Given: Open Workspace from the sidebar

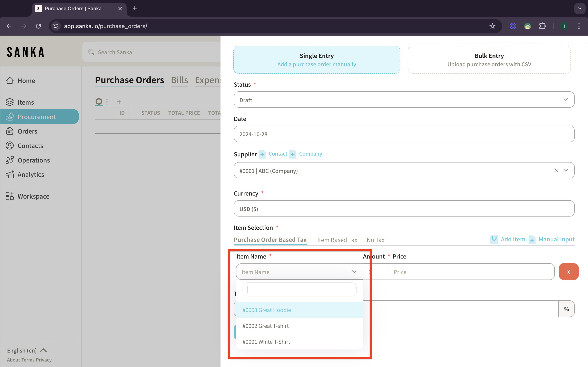Looking at the screenshot, I should tap(33, 196).
